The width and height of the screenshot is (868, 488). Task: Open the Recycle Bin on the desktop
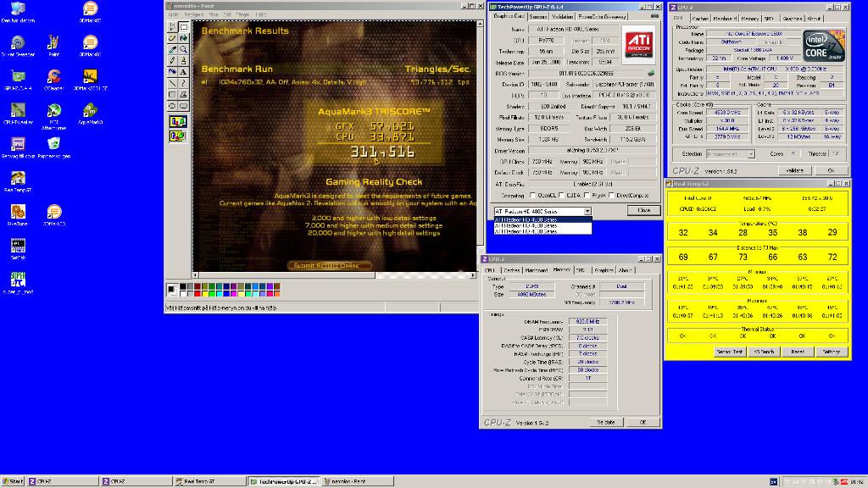(x=53, y=147)
